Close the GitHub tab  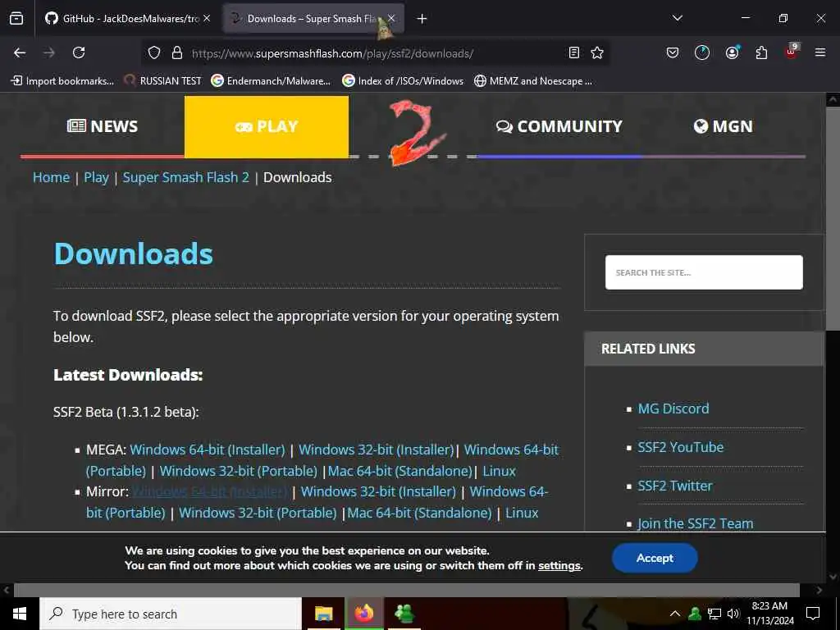[x=207, y=19]
